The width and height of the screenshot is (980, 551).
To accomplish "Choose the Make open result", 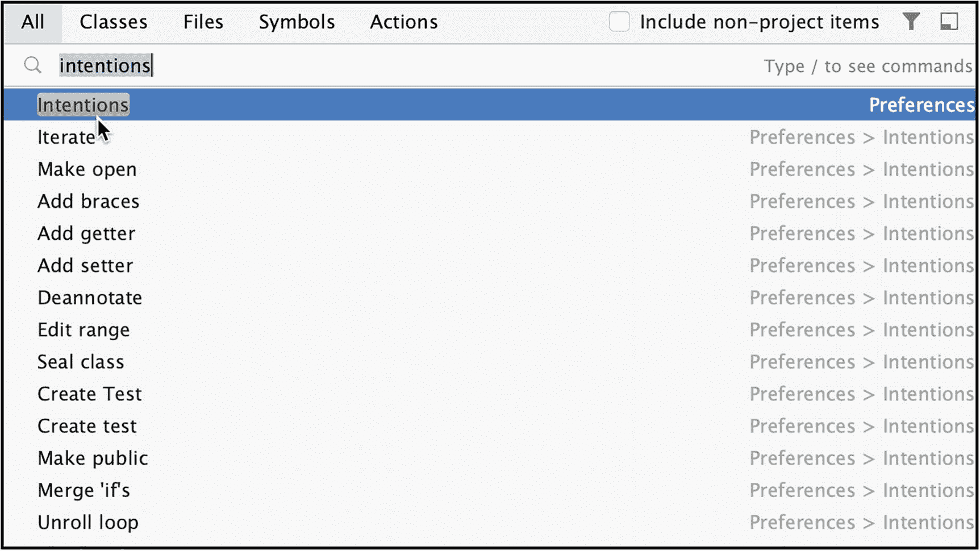I will point(490,169).
